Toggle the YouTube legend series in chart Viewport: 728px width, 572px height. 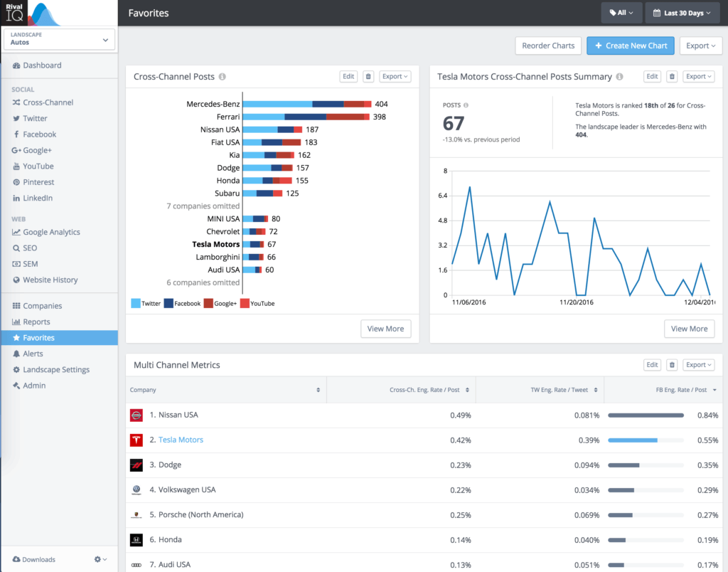click(257, 304)
